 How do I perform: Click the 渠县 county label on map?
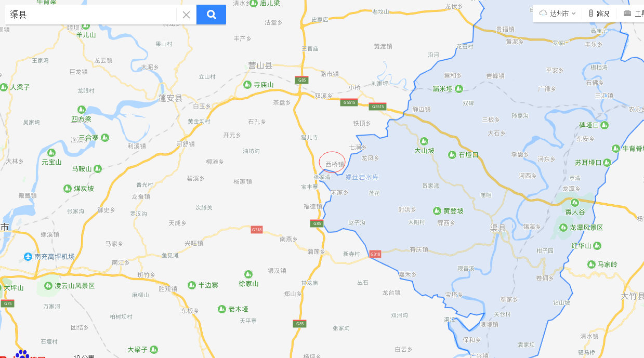point(498,228)
